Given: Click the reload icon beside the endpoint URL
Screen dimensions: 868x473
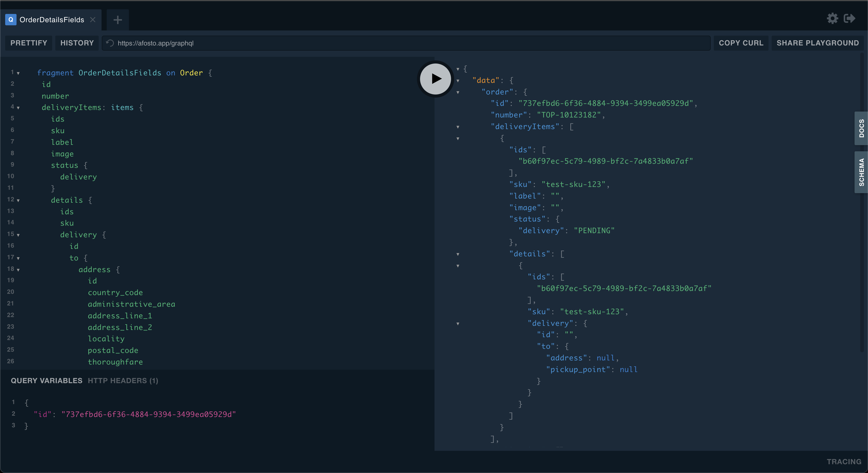Looking at the screenshot, I should pyautogui.click(x=110, y=43).
